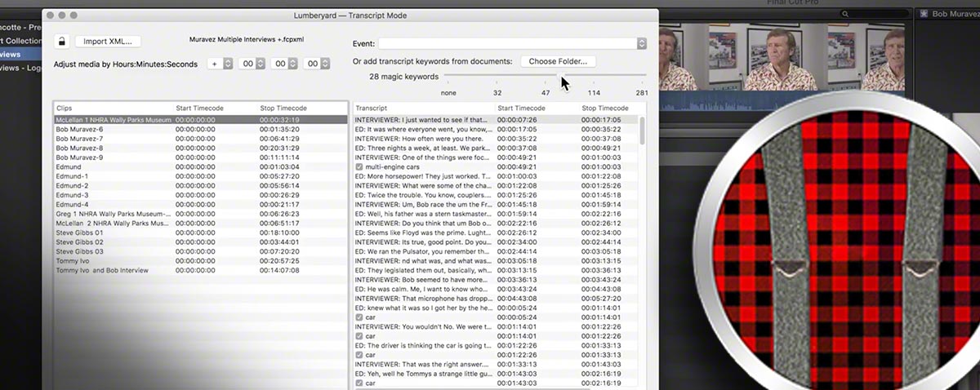Select transcript row 'ED: We ran the Pulsator'
The image size is (980, 390).
point(495,251)
